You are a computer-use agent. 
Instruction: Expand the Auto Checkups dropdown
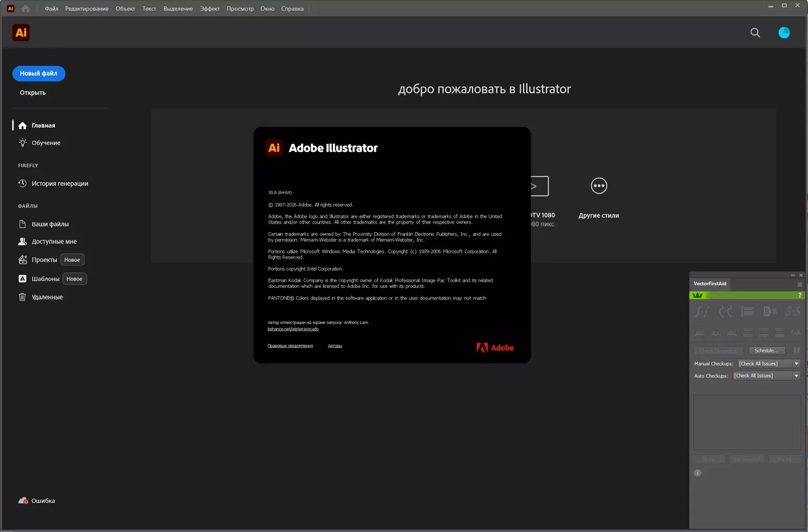[797, 376]
